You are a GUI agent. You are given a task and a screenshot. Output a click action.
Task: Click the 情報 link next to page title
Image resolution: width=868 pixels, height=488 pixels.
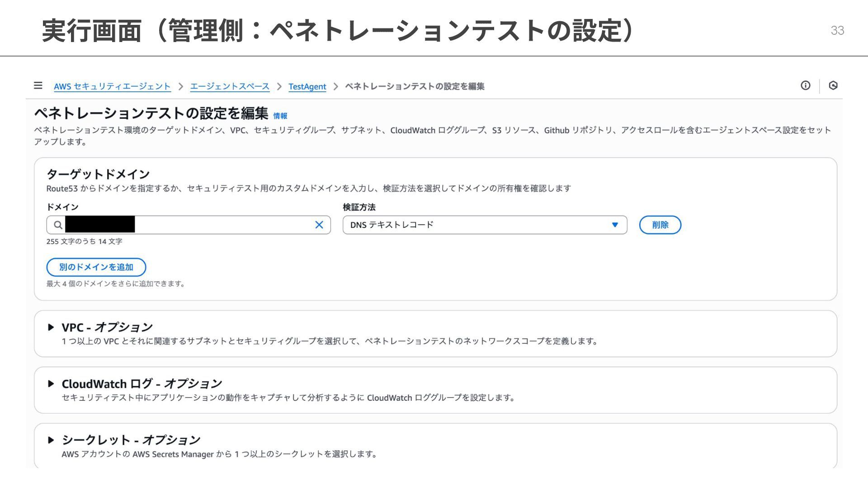pyautogui.click(x=280, y=116)
